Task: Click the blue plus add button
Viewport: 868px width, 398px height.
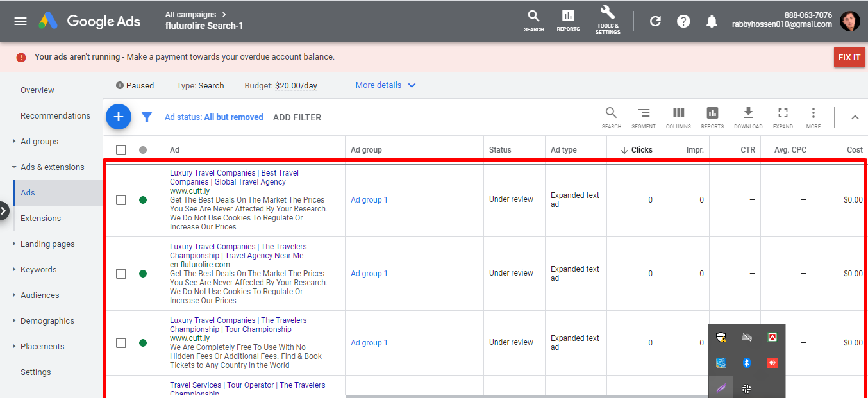Action: pos(119,117)
